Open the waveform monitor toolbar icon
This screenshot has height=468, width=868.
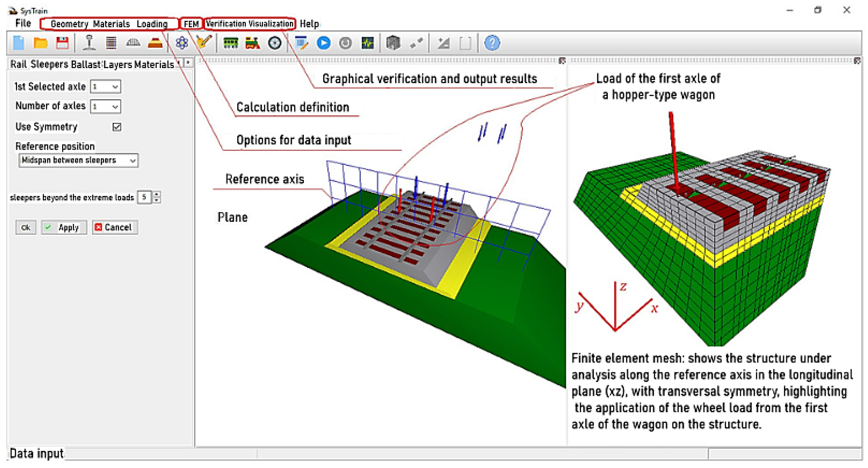(368, 43)
